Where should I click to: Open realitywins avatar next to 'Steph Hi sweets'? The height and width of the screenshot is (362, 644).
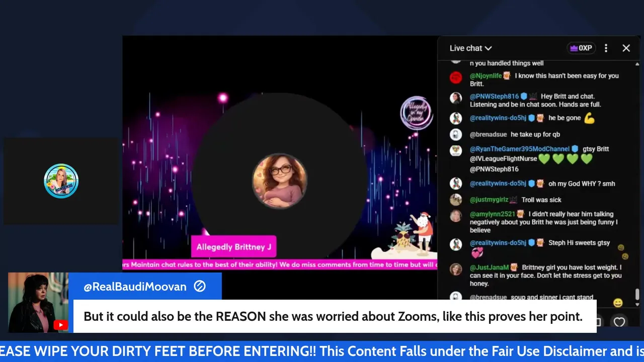pyautogui.click(x=456, y=244)
